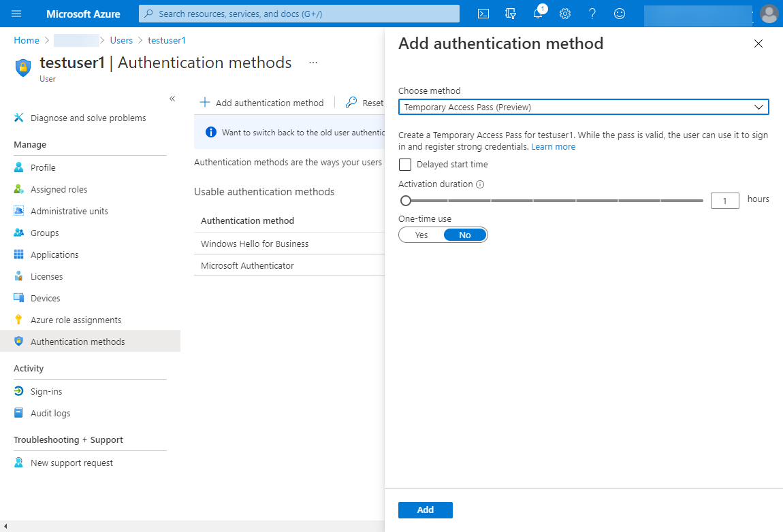
Task: Select the Microsoft Authenticator row
Action: click(x=289, y=265)
